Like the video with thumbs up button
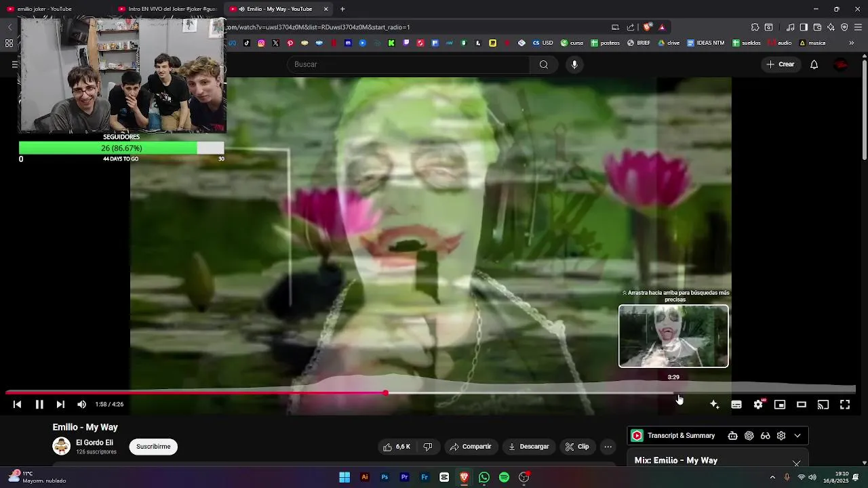Image resolution: width=868 pixels, height=488 pixels. (x=397, y=447)
